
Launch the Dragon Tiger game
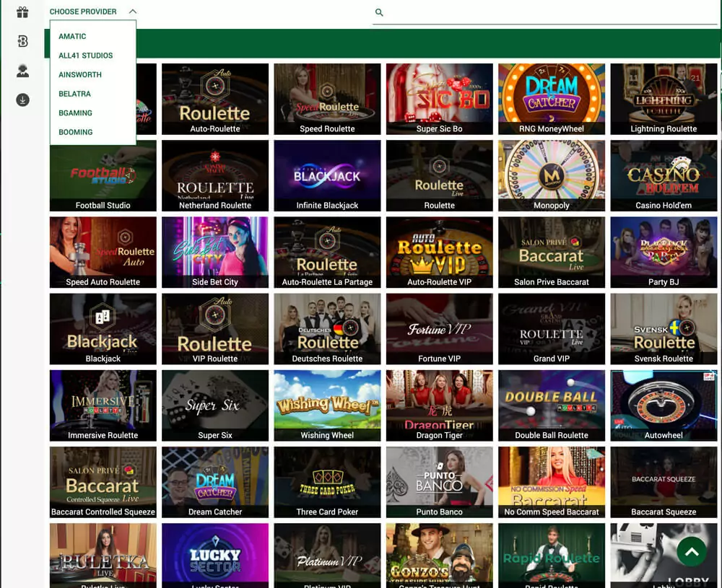click(439, 405)
